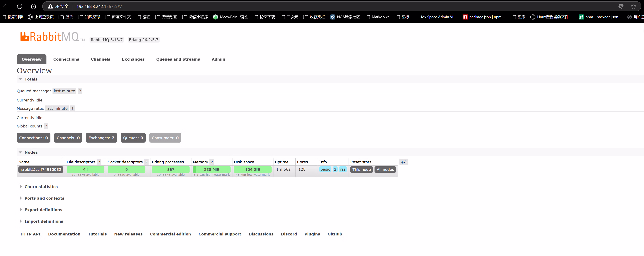Click the RabbitMQ logo
The image size is (644, 256).
[x=50, y=36]
